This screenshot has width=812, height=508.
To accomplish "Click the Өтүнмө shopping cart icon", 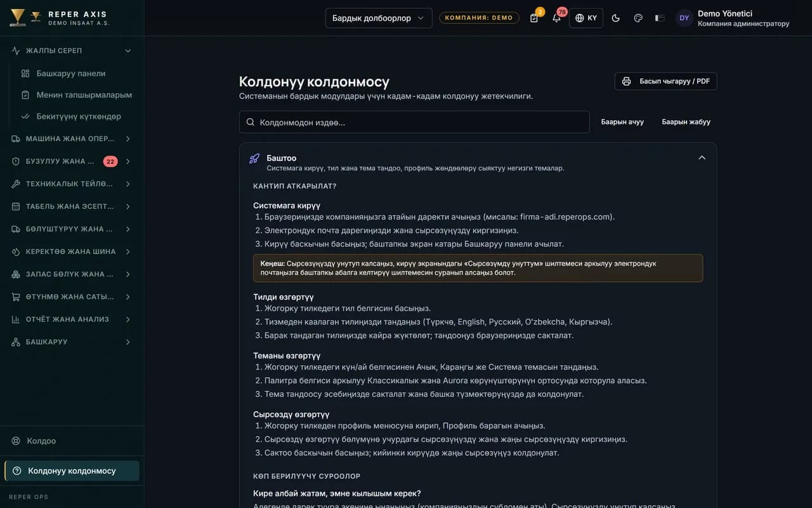I will [x=16, y=297].
